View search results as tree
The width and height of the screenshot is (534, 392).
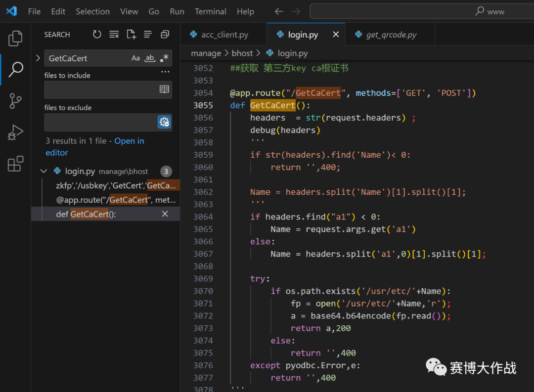[x=148, y=35]
